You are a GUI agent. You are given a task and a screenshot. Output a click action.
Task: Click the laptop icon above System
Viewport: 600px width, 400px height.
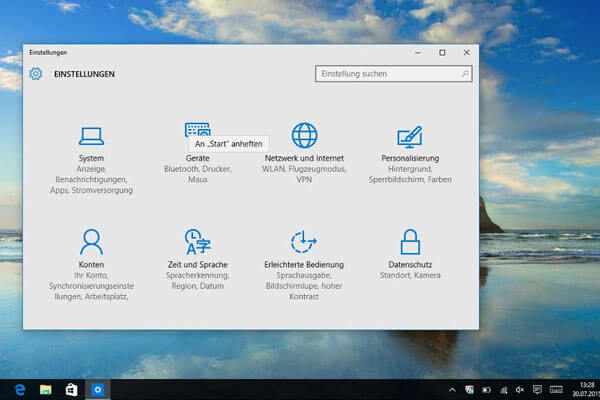click(91, 136)
